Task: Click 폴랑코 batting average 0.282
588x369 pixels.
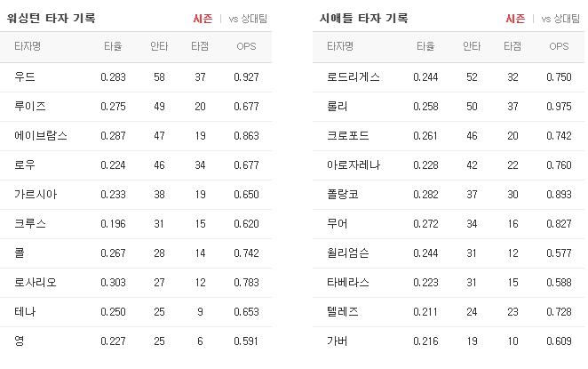Action: click(425, 195)
